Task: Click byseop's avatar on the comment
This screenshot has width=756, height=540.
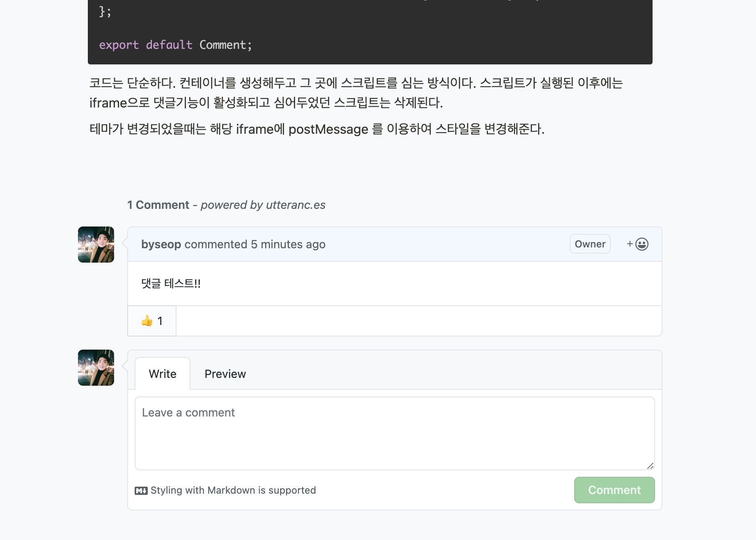Action: pos(96,244)
